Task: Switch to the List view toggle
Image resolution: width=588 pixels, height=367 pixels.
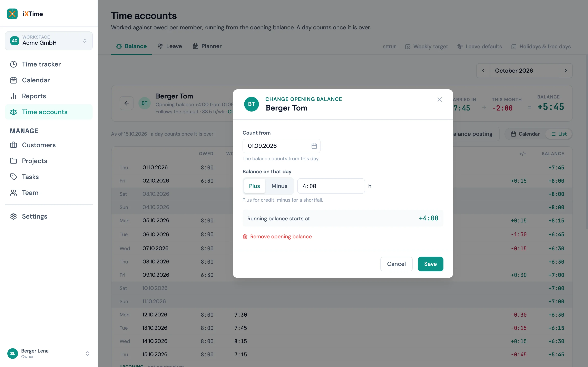Action: 559,134
